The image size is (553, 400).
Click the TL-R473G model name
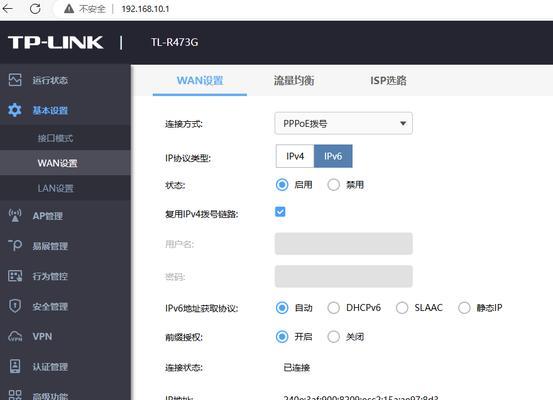point(175,42)
